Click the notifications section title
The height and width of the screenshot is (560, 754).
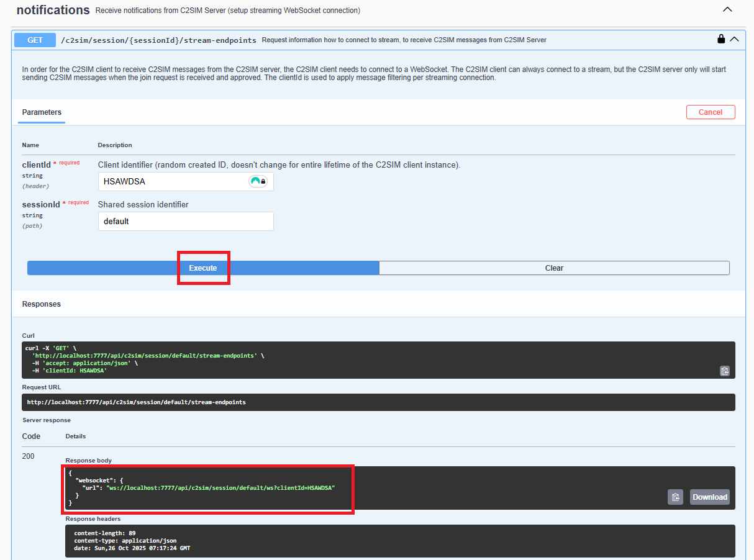53,11
